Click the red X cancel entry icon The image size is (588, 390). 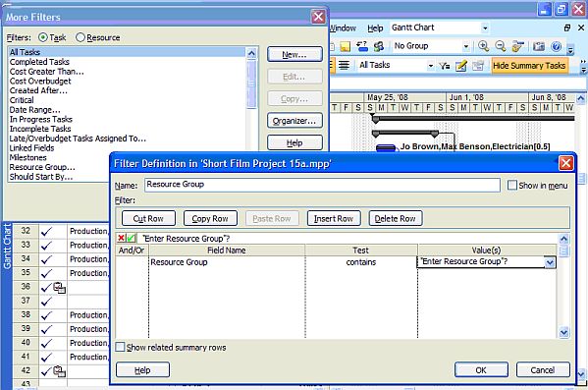click(x=121, y=238)
